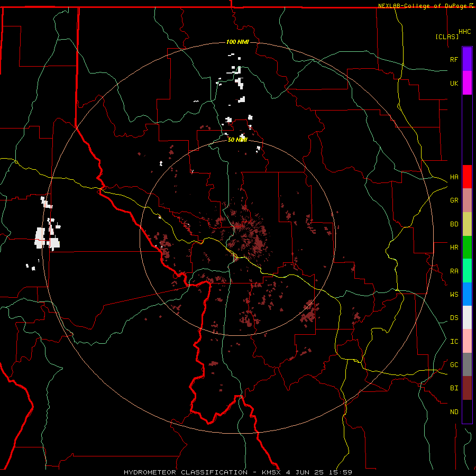Click the 100 NMI range ring label
Image resolution: width=476 pixels, height=476 pixels.
click(x=237, y=42)
